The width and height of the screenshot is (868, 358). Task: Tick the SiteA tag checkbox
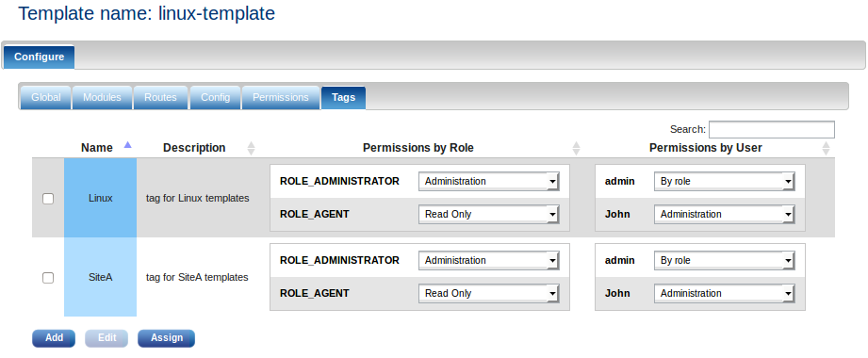tap(48, 278)
